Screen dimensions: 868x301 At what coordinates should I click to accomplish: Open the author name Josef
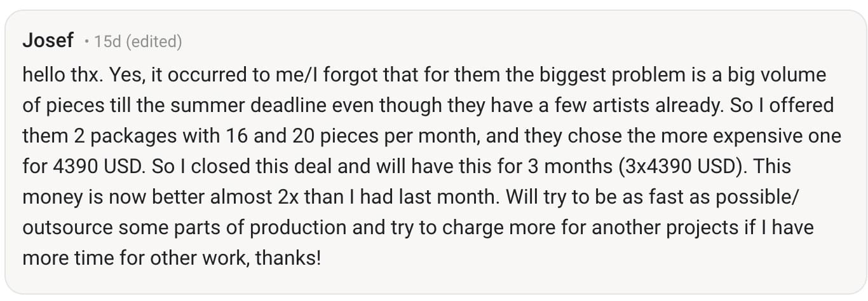point(48,41)
